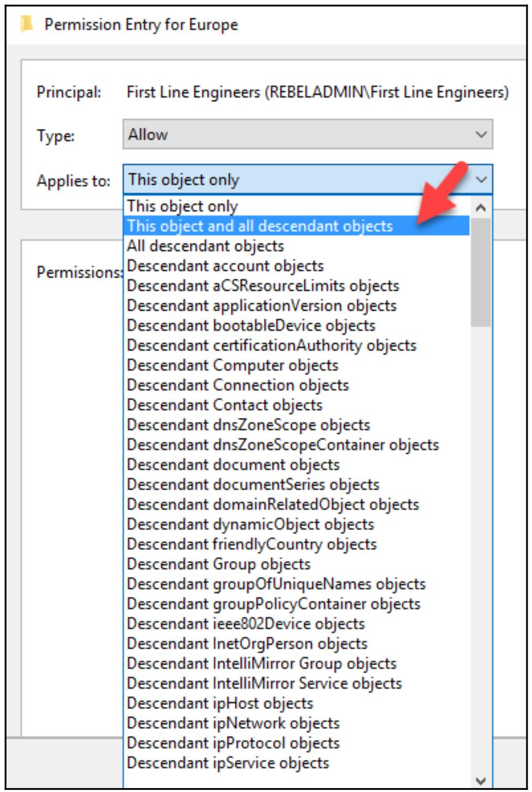532x792 pixels.
Task: Pick 'Descendant account objects' entry
Action: point(225,266)
